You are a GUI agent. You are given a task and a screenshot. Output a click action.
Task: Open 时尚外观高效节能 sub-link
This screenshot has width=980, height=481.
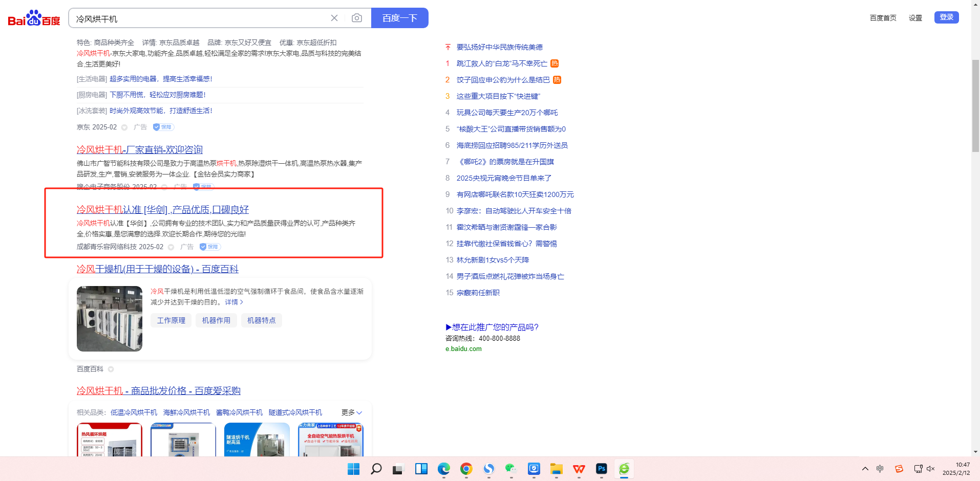161,111
